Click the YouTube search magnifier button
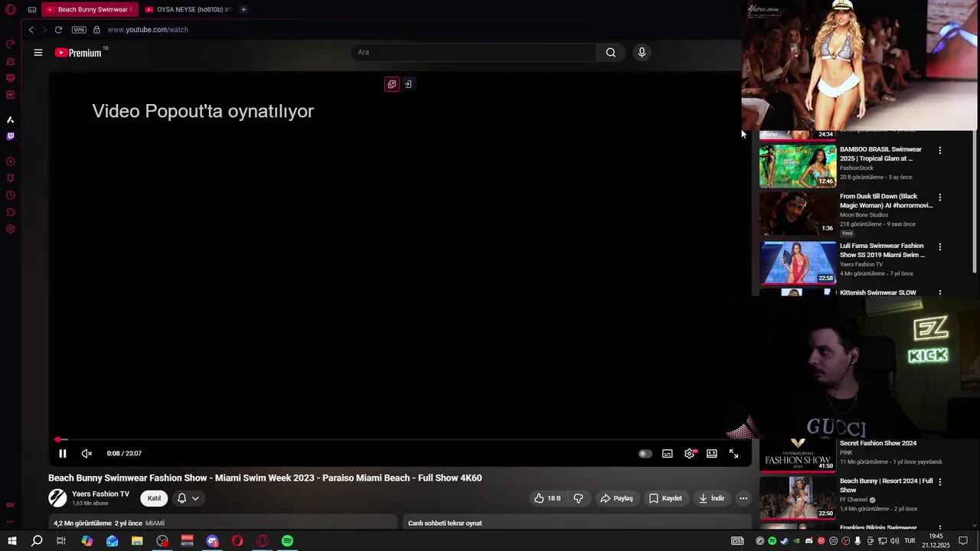980x551 pixels. click(x=610, y=52)
